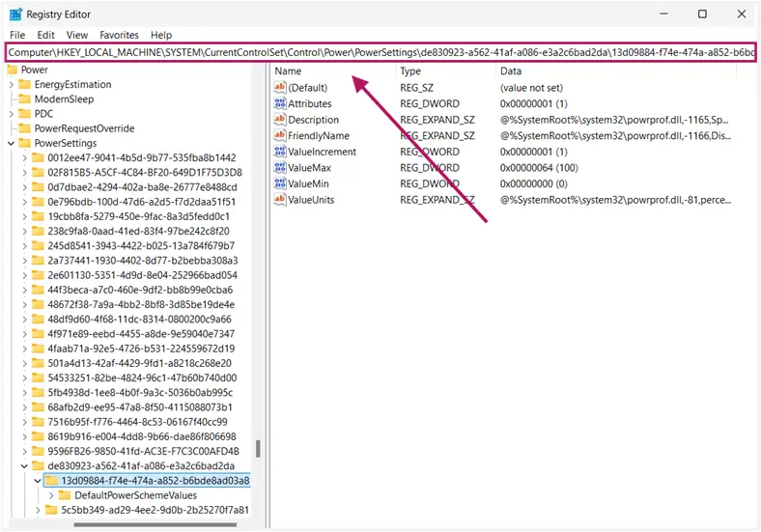This screenshot has height=532, width=761.
Task: Click folder icon of 8619b916-e004 key
Action: [x=38, y=436]
